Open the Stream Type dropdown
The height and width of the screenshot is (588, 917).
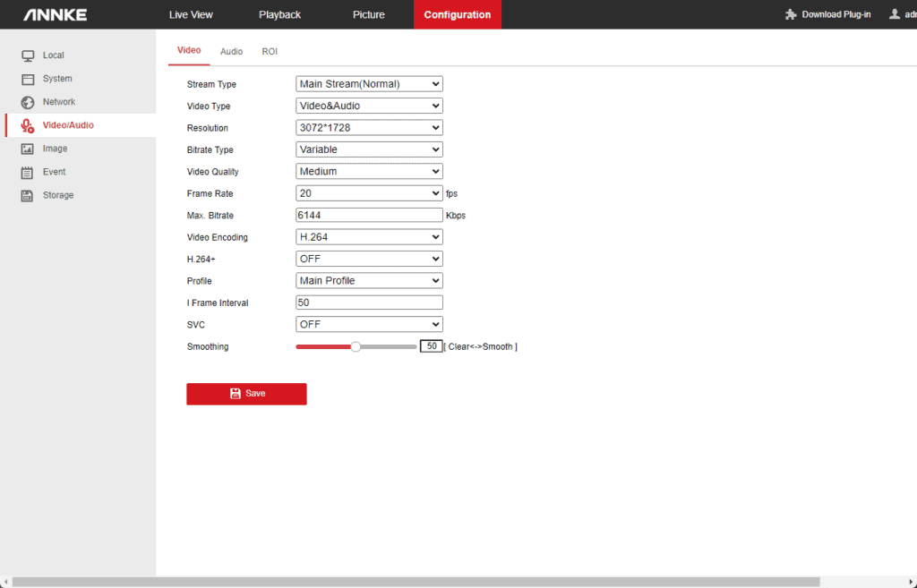369,84
